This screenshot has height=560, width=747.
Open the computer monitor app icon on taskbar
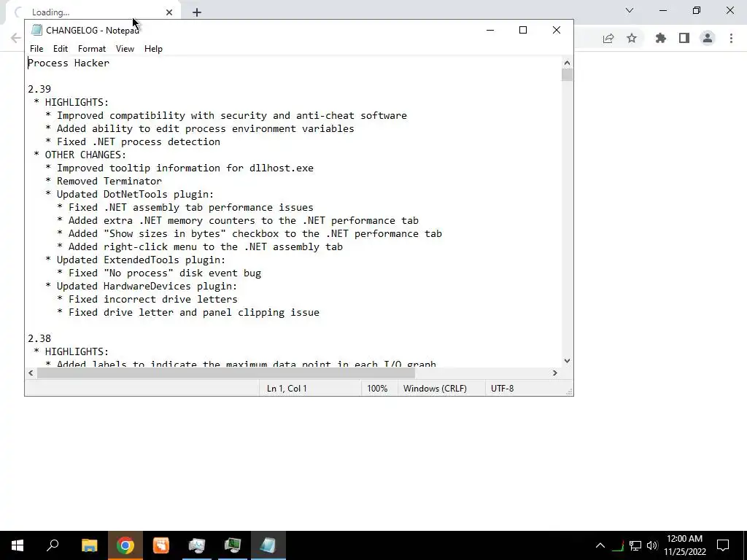197,545
